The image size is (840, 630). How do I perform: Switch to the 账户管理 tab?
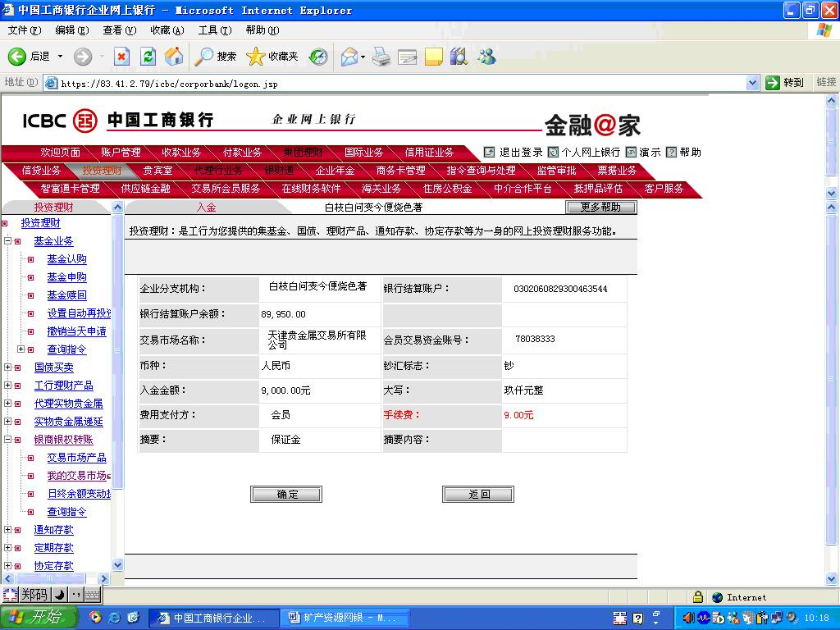pyautogui.click(x=121, y=153)
